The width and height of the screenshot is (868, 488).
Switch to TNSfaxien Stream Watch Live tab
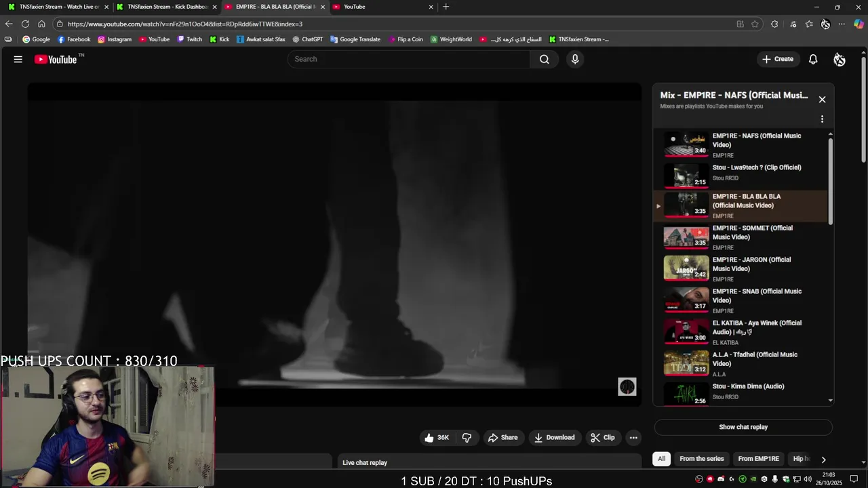58,7
